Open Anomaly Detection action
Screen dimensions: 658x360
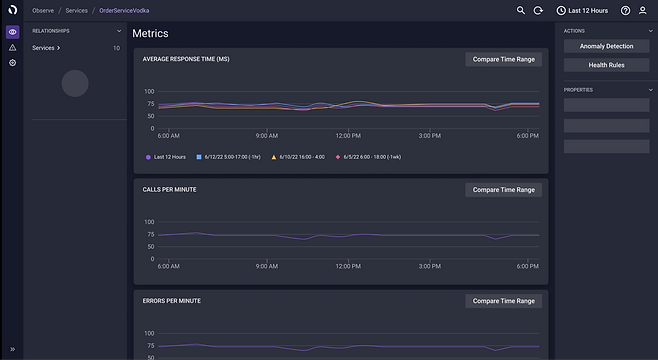606,46
